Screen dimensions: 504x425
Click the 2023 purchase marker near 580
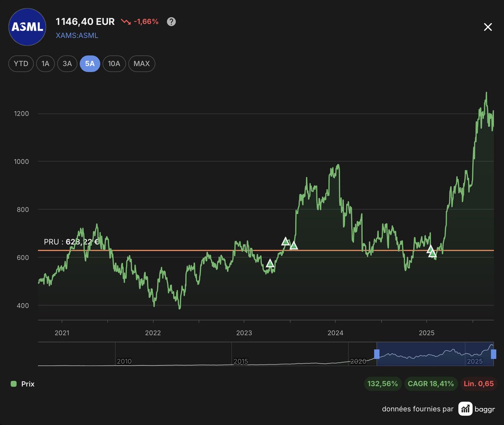click(270, 263)
